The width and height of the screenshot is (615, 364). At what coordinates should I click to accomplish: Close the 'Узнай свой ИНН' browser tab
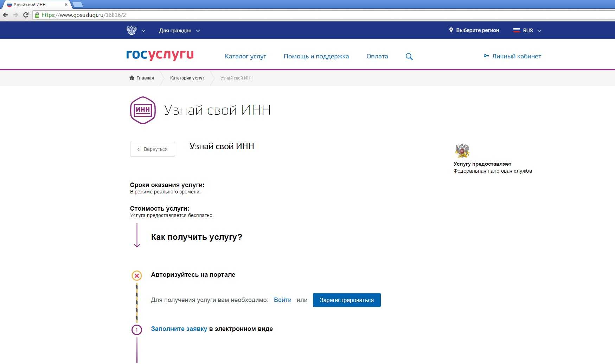tap(66, 5)
